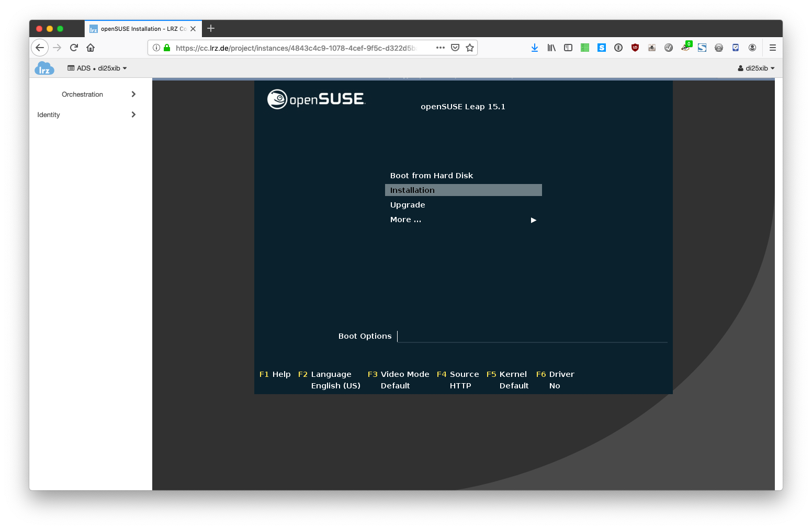Image resolution: width=812 pixels, height=529 pixels.
Task: Open the ADS di25xib project dropdown
Action: point(97,68)
